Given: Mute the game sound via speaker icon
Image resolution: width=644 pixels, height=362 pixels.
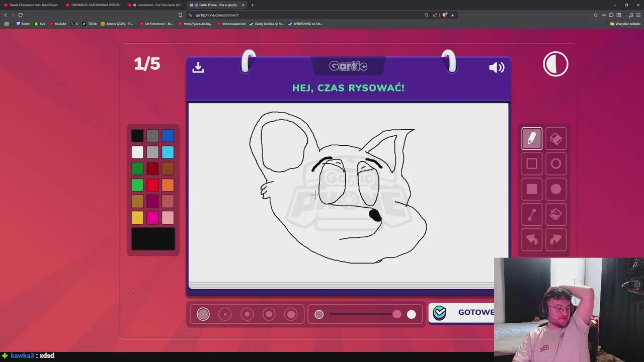Looking at the screenshot, I should (x=497, y=67).
